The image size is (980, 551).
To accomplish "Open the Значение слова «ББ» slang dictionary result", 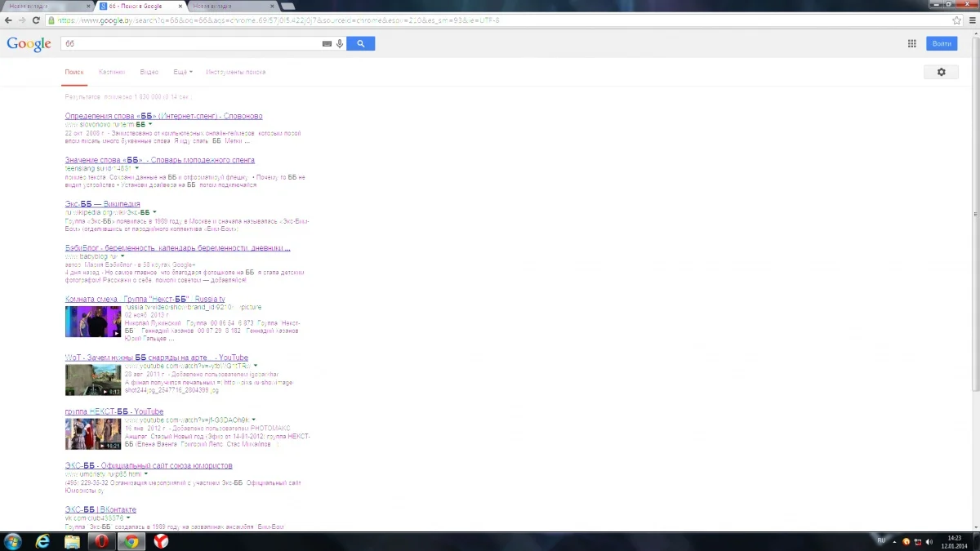I will [x=160, y=160].
